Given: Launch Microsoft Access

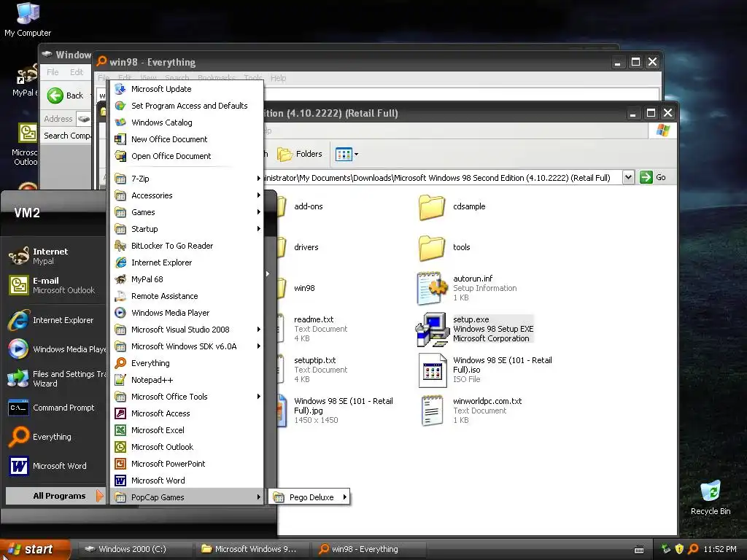Looking at the screenshot, I should 187,413.
